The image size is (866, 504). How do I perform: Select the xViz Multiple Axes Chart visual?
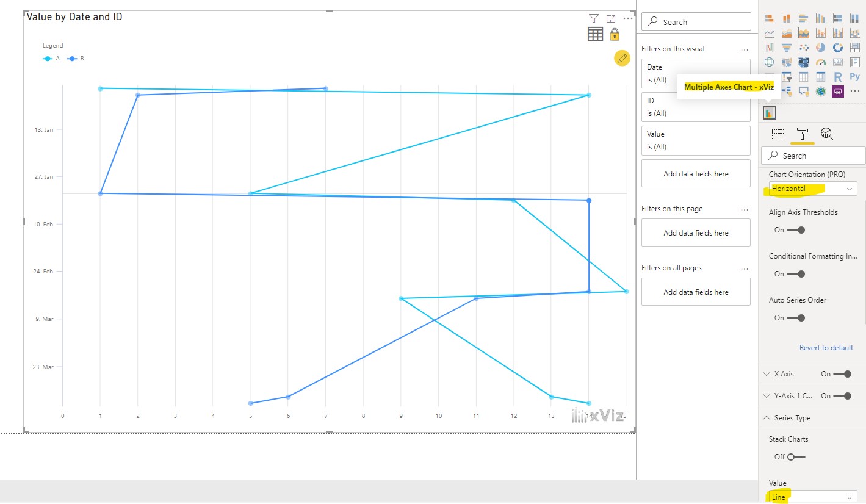pos(770,113)
